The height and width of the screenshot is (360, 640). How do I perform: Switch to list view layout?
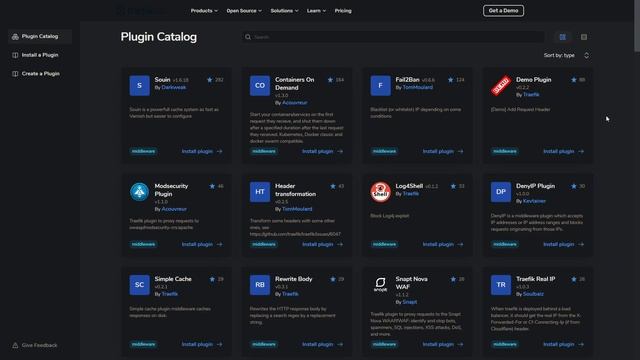coord(584,37)
